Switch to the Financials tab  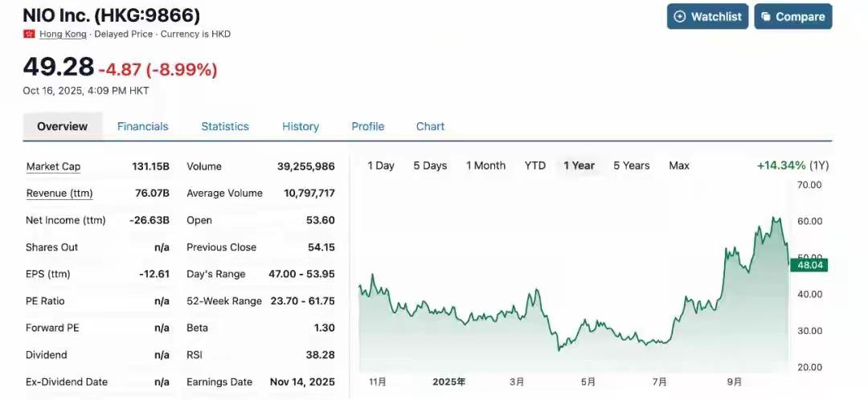point(142,126)
